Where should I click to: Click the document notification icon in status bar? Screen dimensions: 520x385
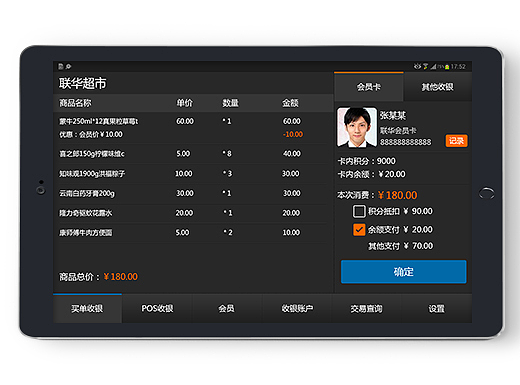[61, 67]
